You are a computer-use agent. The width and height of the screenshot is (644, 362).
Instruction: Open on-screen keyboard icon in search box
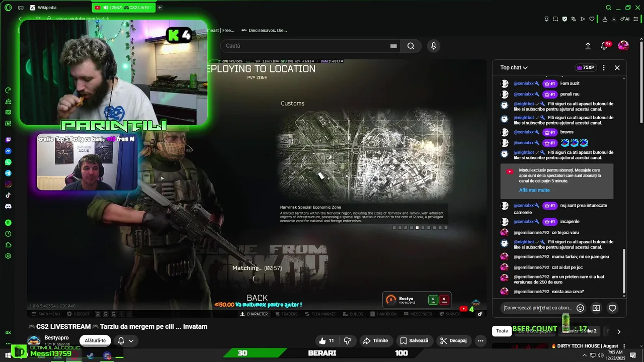(x=393, y=46)
